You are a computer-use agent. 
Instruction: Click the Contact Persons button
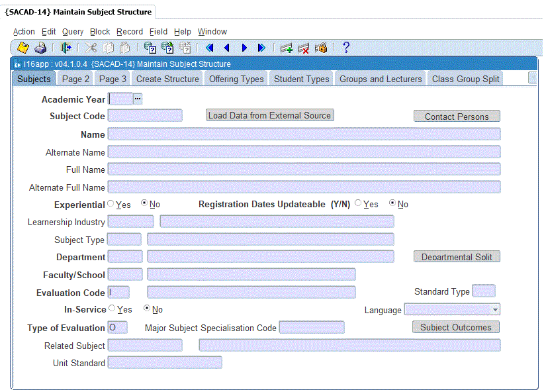pyautogui.click(x=457, y=117)
